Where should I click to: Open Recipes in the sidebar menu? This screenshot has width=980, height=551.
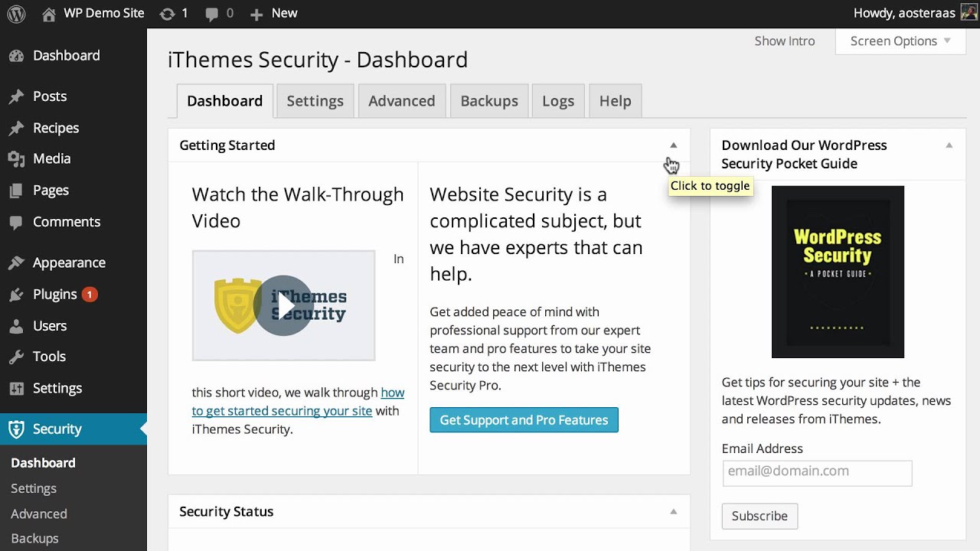click(56, 129)
